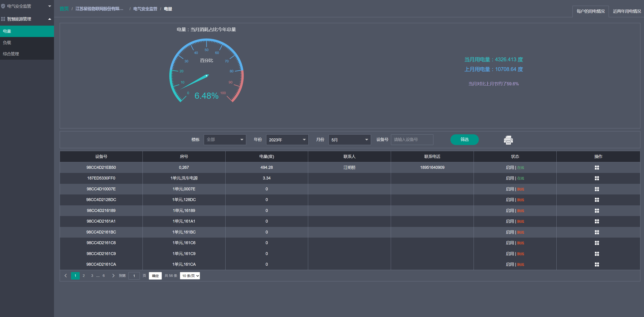Go to page 6

104,275
